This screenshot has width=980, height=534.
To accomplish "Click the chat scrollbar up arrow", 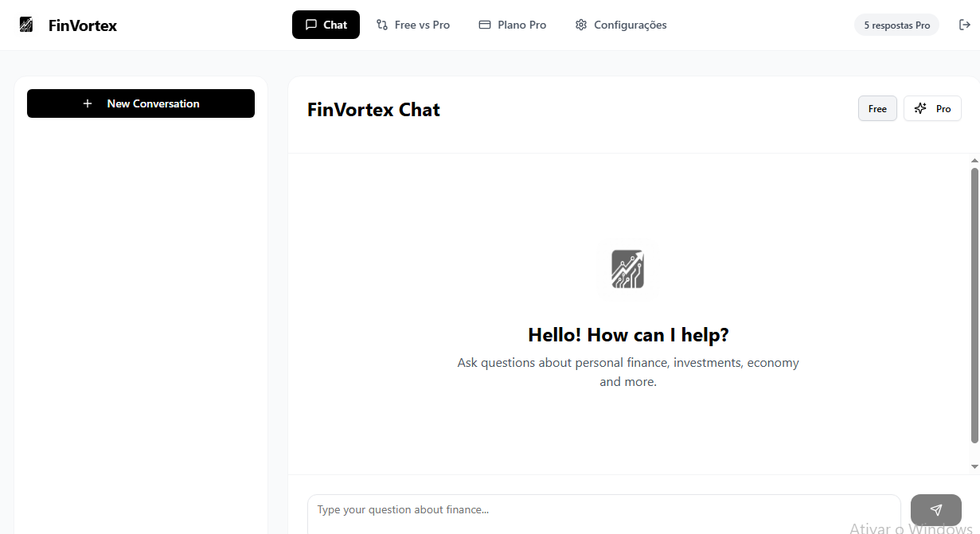I will pos(973,160).
